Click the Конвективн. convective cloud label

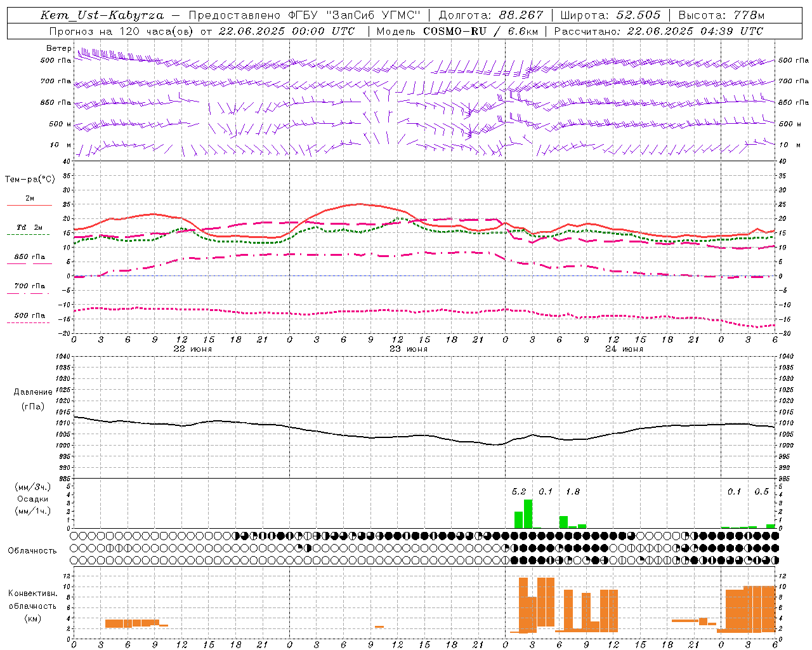click(x=33, y=594)
